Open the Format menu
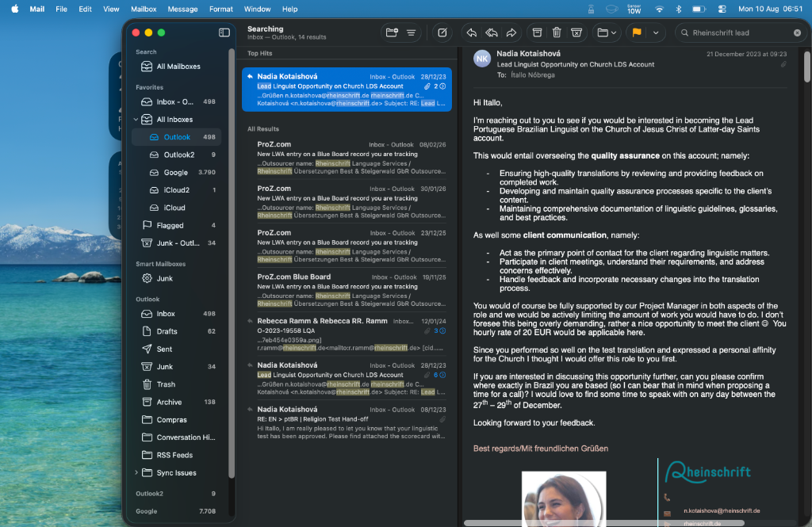The image size is (812, 527). [220, 9]
